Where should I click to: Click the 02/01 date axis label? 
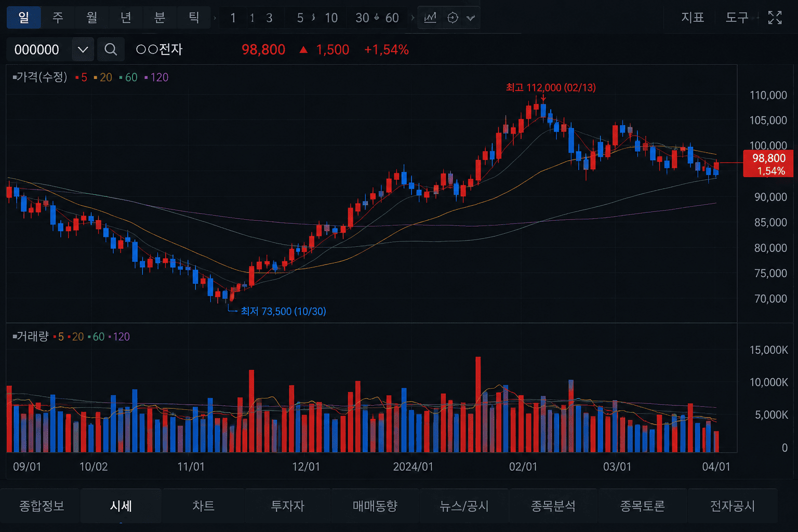(x=523, y=467)
